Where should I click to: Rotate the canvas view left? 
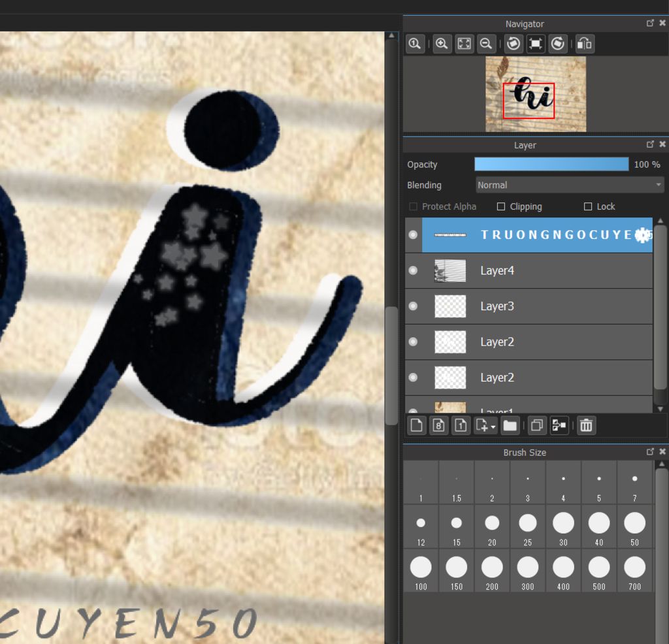(514, 44)
